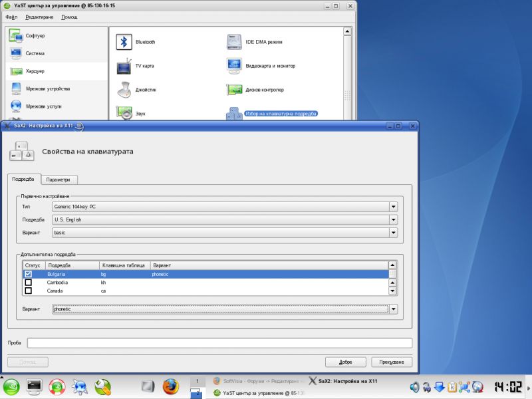Check the Cambodia layout checkbox
The height and width of the screenshot is (399, 532).
pos(28,282)
